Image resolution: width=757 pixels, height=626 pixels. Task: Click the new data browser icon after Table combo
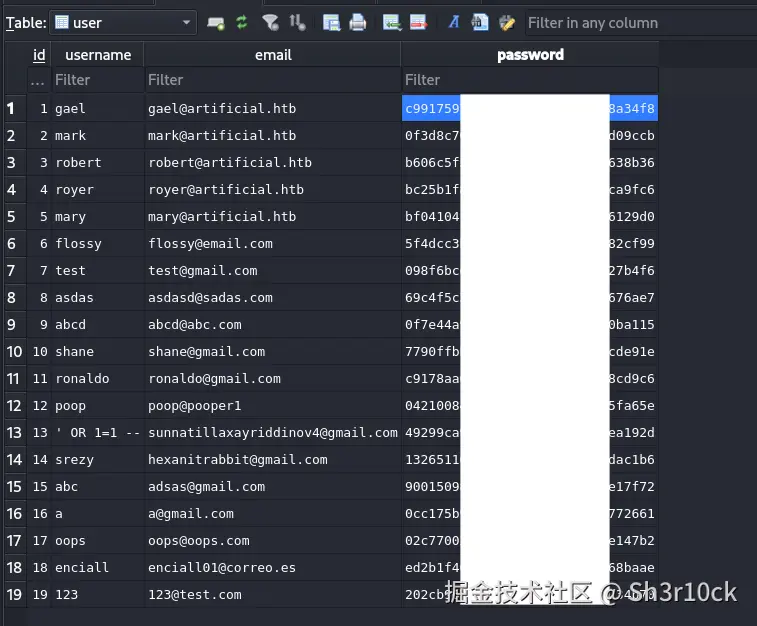pyautogui.click(x=215, y=23)
